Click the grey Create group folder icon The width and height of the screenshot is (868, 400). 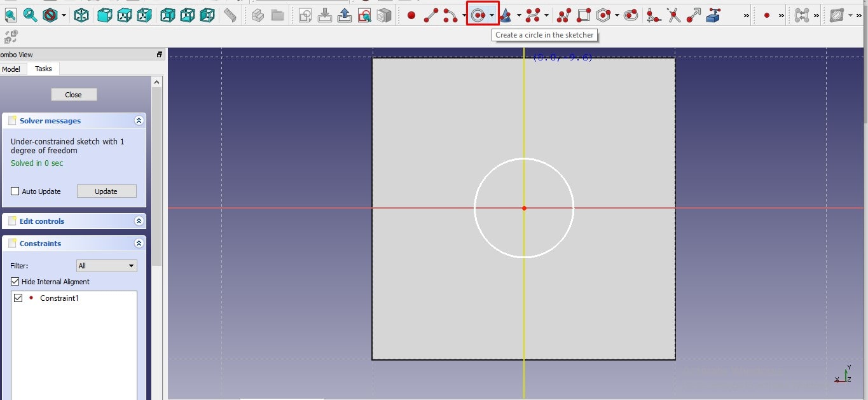[x=277, y=15]
